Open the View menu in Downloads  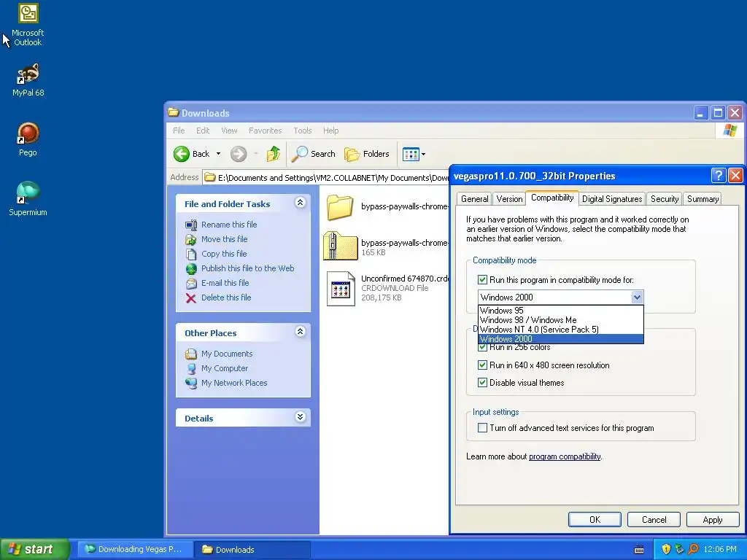229,131
